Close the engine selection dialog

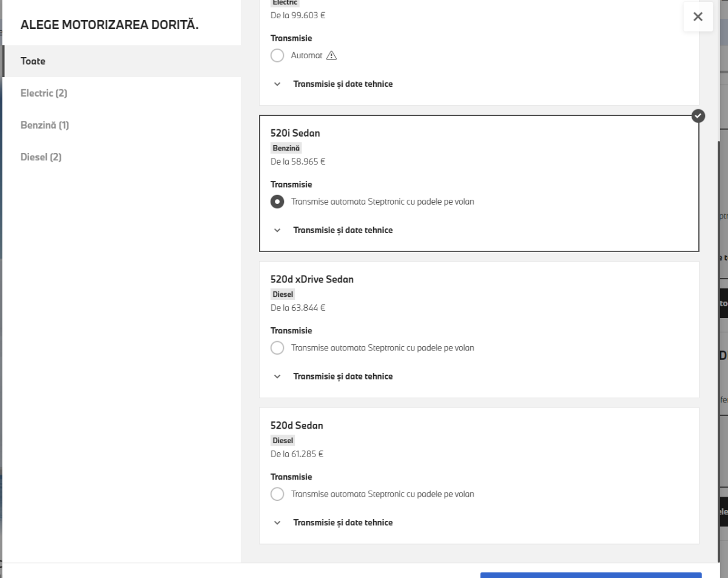[698, 17]
